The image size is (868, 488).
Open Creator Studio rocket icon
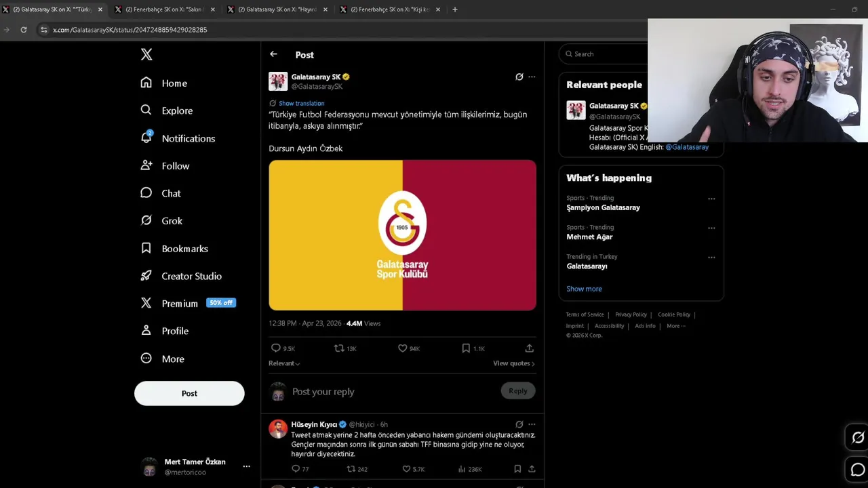(x=146, y=276)
